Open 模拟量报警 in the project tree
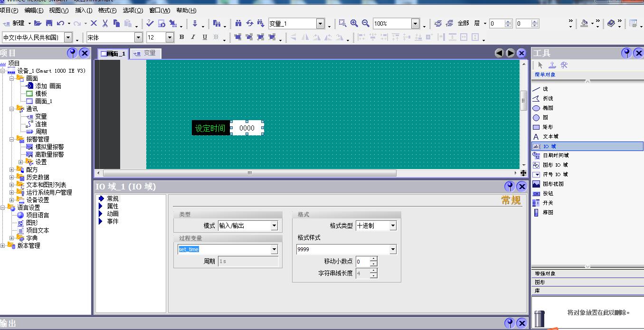The width and height of the screenshot is (644, 330). (49, 147)
